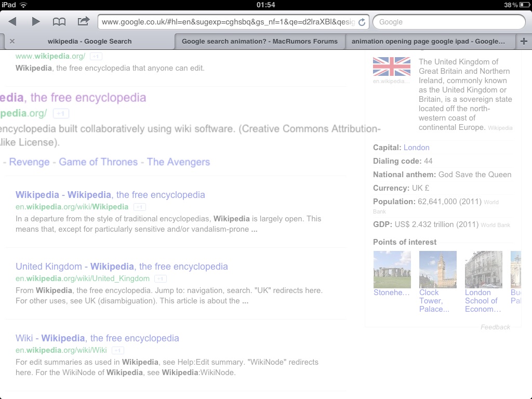Tap the Safari forward arrow

pos(35,22)
